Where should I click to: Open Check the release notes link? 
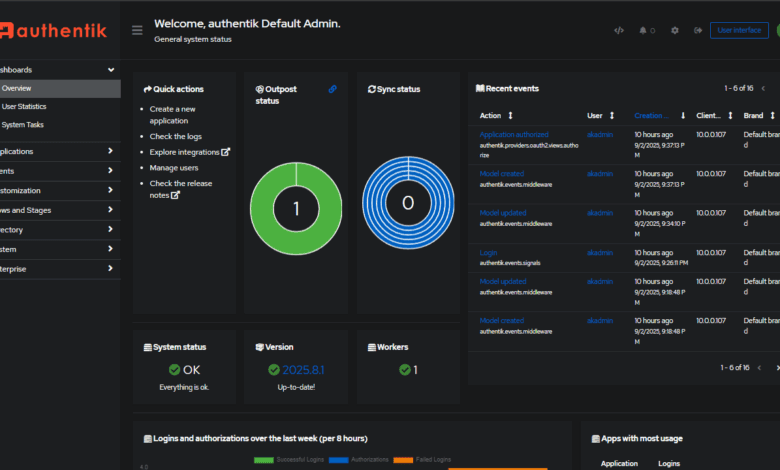(x=181, y=189)
